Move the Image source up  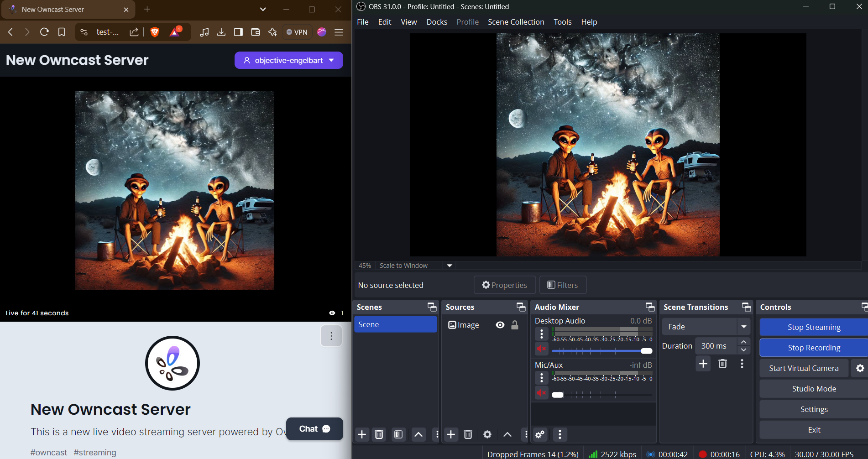(x=507, y=434)
